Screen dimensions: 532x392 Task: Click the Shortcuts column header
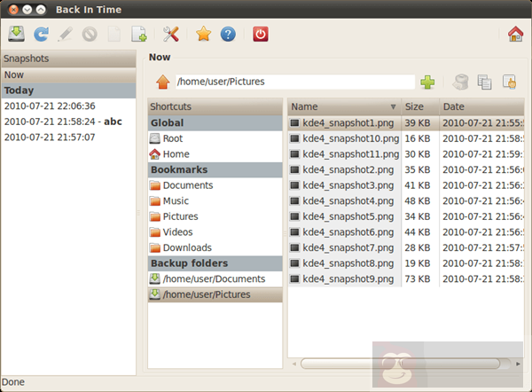pos(215,106)
